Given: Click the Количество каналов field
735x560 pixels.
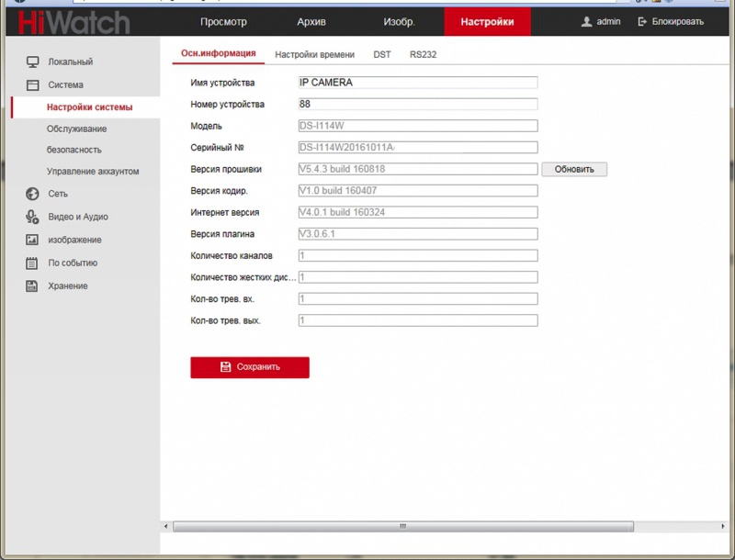Looking at the screenshot, I should point(418,255).
